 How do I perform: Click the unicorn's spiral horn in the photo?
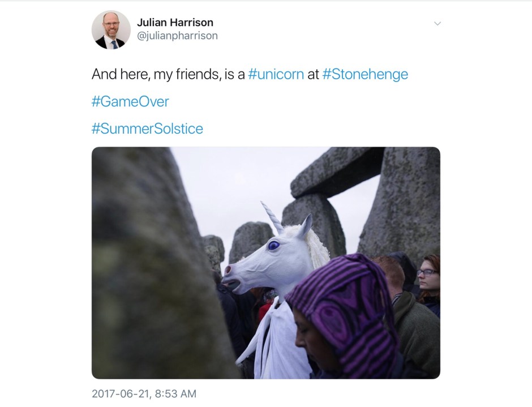click(x=272, y=217)
